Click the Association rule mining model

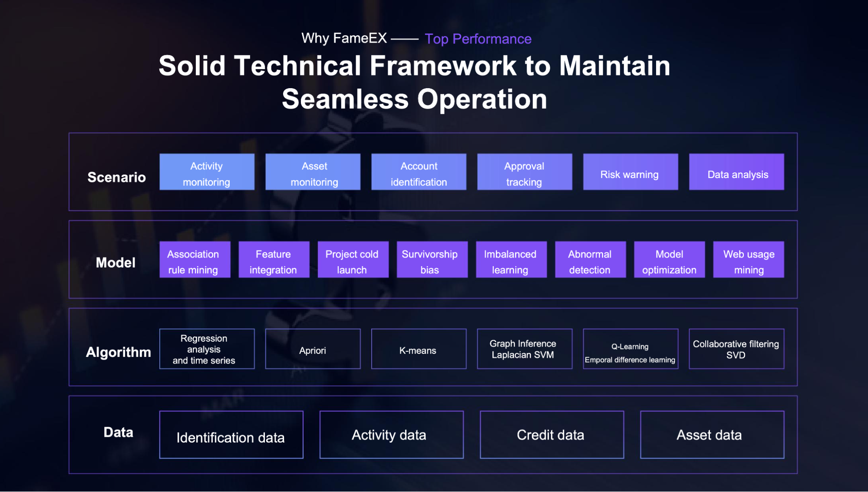[195, 260]
